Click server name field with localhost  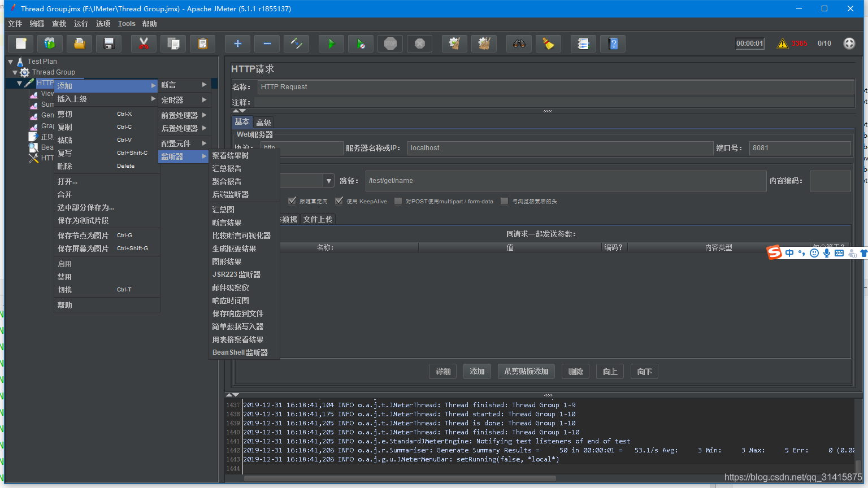click(560, 148)
